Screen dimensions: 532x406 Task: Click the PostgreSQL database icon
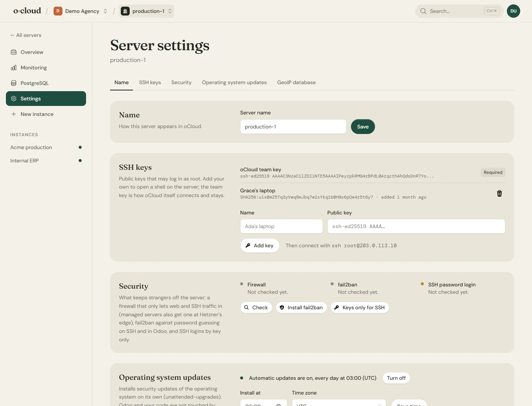coord(14,83)
